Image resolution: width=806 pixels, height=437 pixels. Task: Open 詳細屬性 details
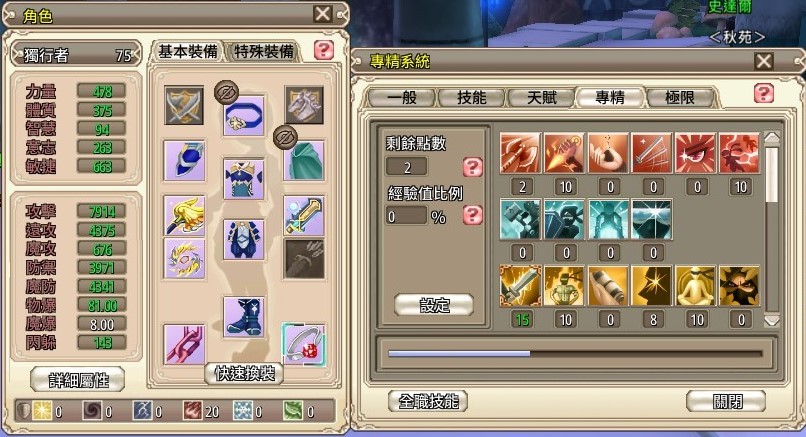tap(78, 380)
